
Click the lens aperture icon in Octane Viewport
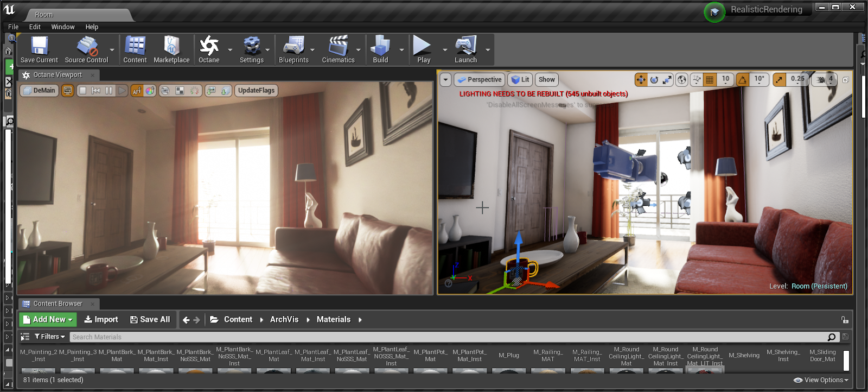[165, 91]
